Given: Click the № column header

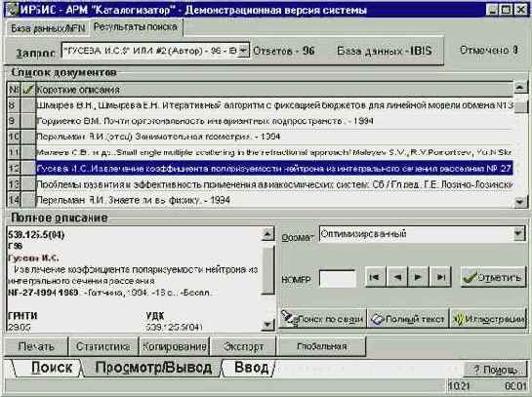Looking at the screenshot, I should click(14, 90).
